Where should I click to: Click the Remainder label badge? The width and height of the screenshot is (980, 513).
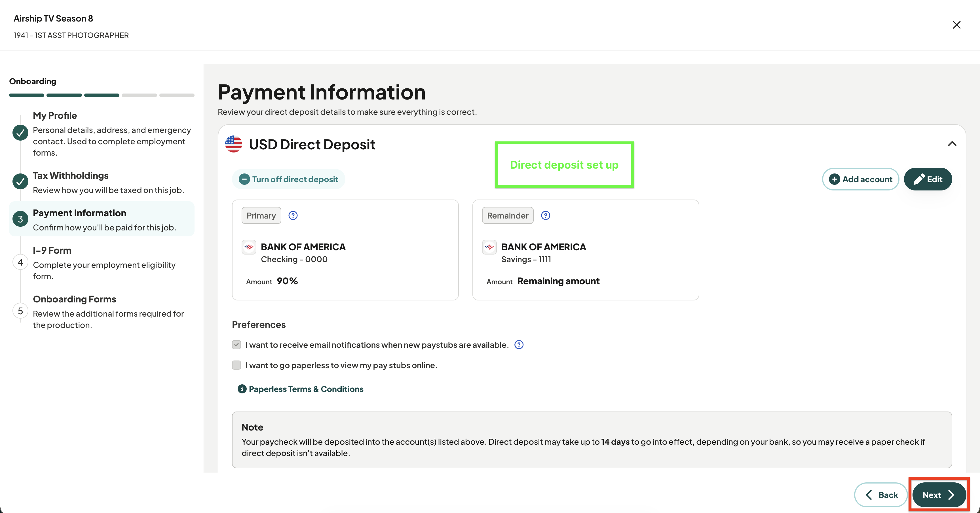(508, 216)
